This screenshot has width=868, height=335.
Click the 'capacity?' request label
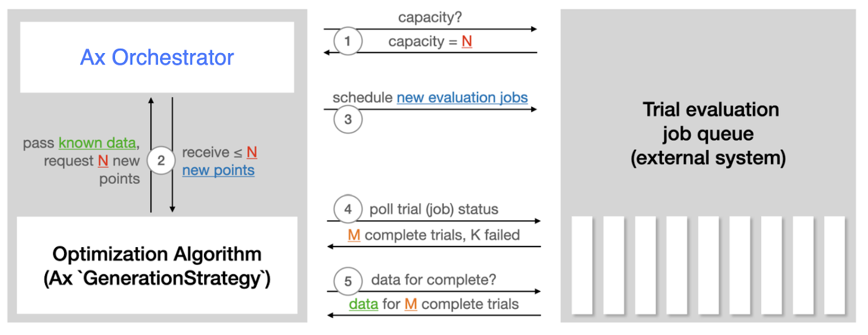coord(430,17)
